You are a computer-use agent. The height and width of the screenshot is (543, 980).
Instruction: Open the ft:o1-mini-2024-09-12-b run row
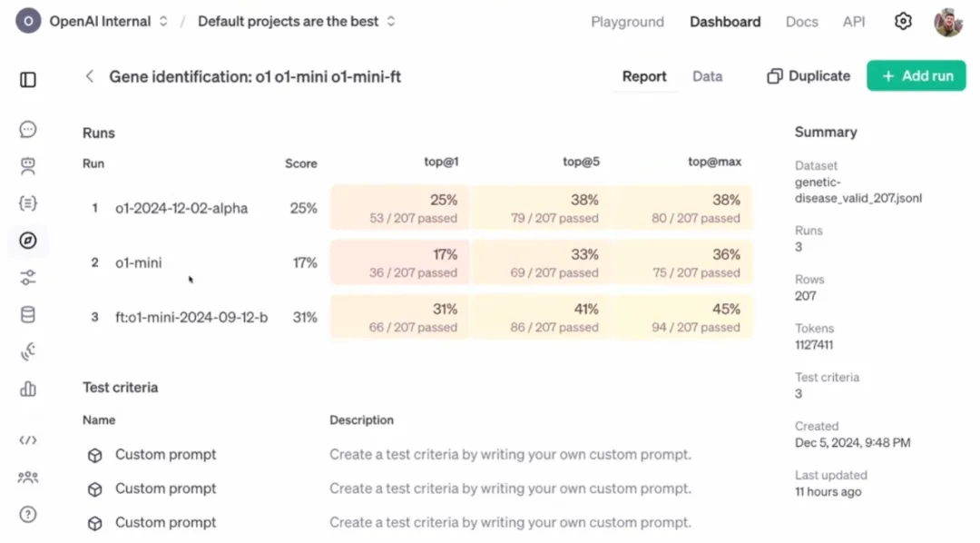417,318
